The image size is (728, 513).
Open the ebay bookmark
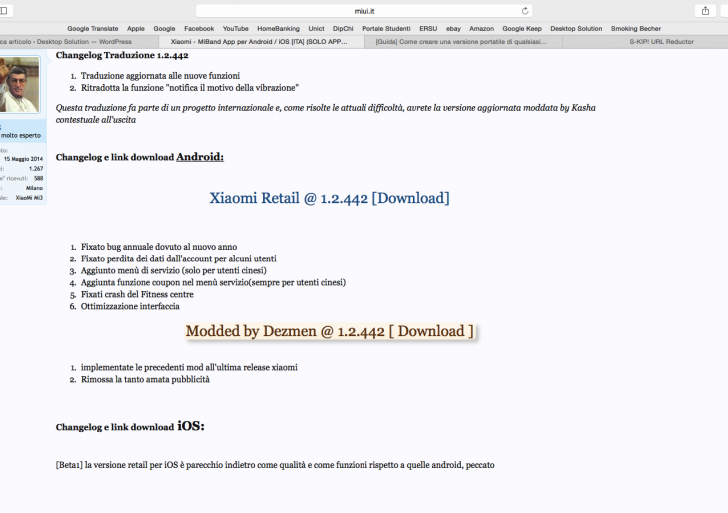pyautogui.click(x=453, y=28)
